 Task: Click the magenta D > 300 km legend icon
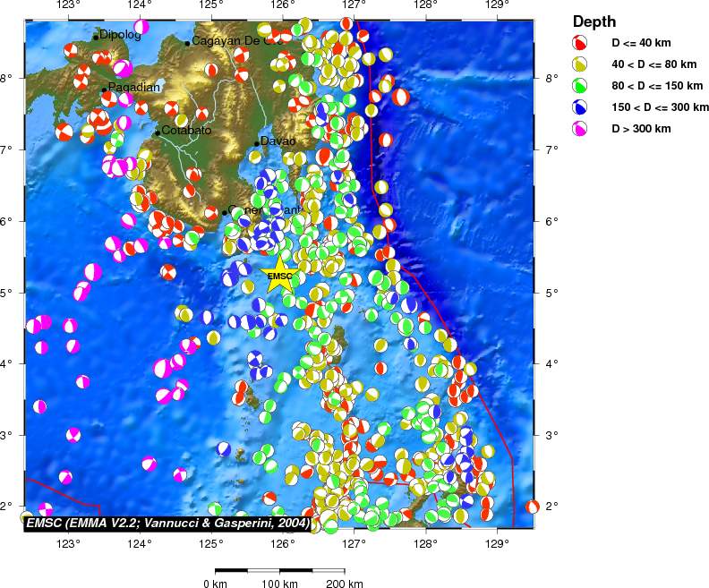tap(581, 129)
